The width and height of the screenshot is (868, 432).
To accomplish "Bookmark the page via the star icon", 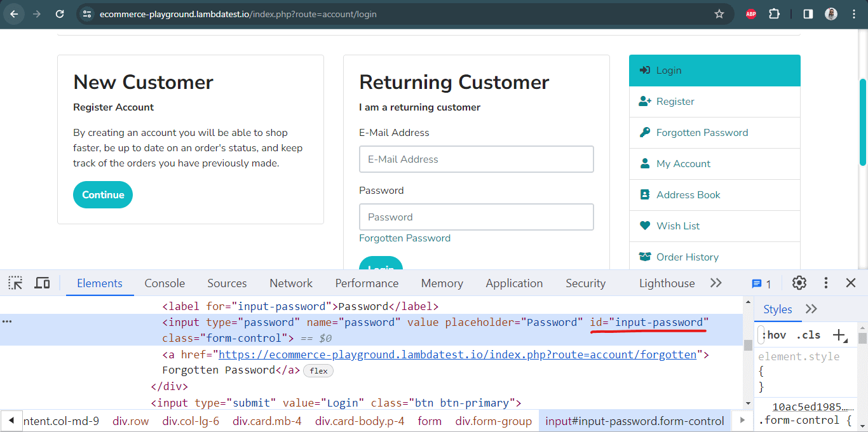I will (x=720, y=13).
